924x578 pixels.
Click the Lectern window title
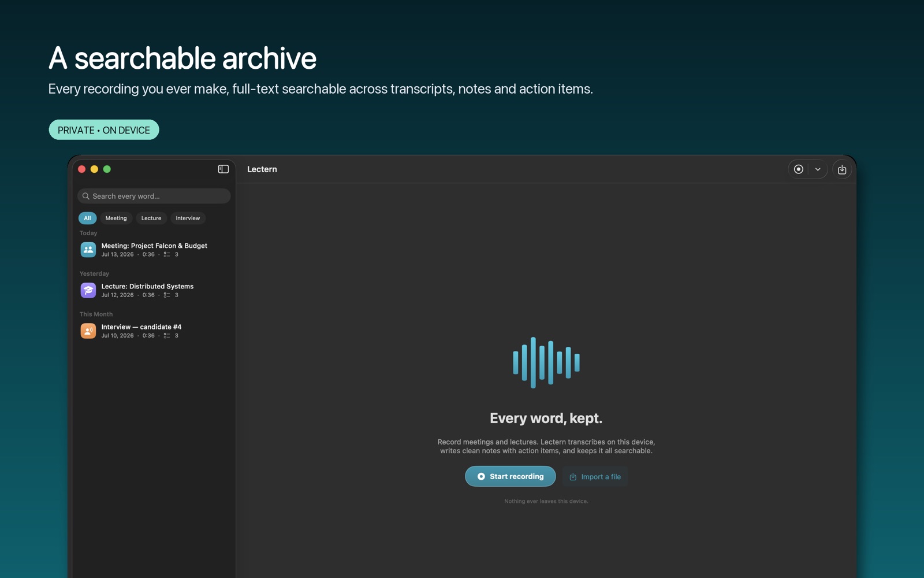click(262, 169)
